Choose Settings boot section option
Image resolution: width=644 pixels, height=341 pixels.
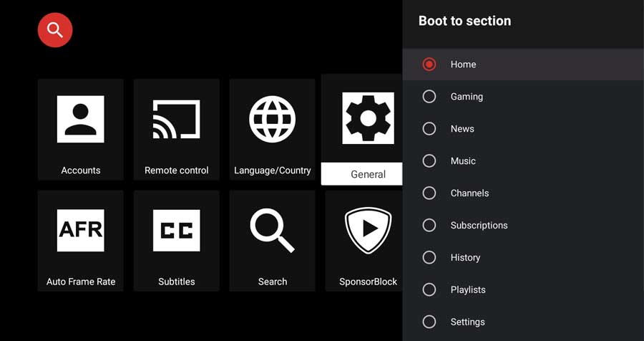(x=523, y=322)
